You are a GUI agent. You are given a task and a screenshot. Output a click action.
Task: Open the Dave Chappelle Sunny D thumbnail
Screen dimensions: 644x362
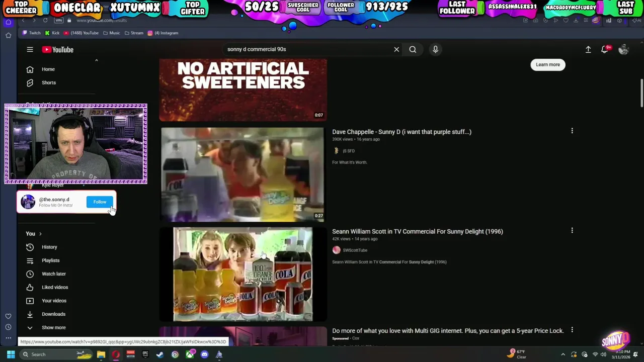point(242,174)
